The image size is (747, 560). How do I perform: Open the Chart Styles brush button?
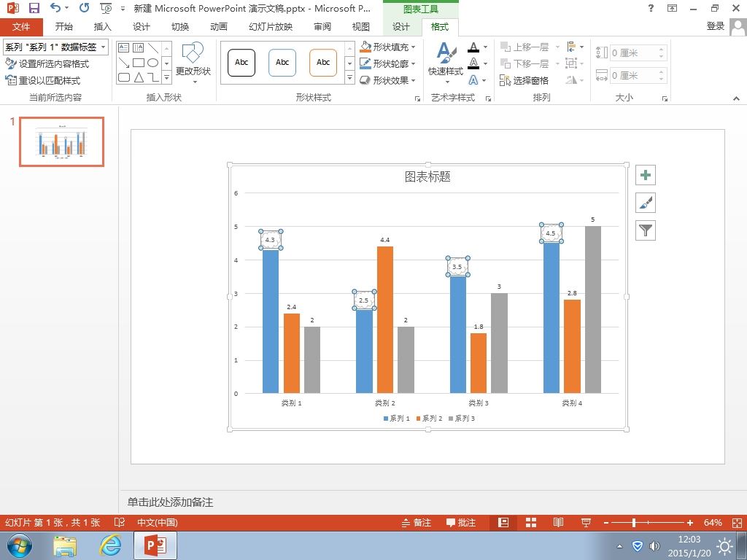tap(646, 203)
